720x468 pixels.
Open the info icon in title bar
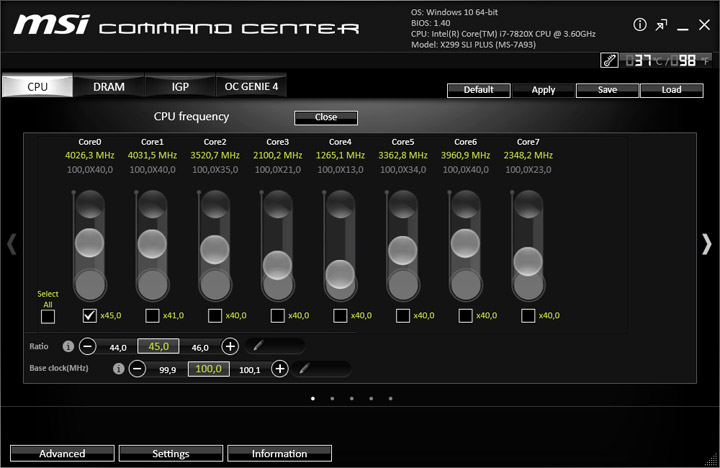pos(640,25)
